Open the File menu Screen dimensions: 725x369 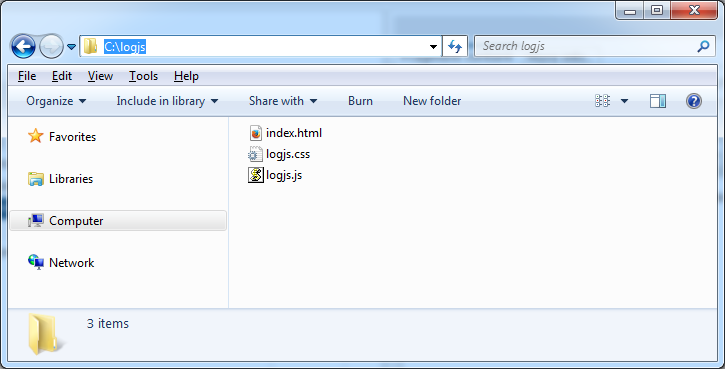[27, 76]
